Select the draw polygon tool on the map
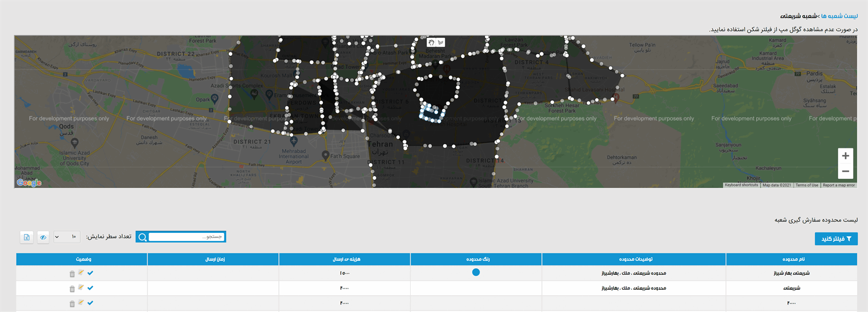 click(x=441, y=42)
